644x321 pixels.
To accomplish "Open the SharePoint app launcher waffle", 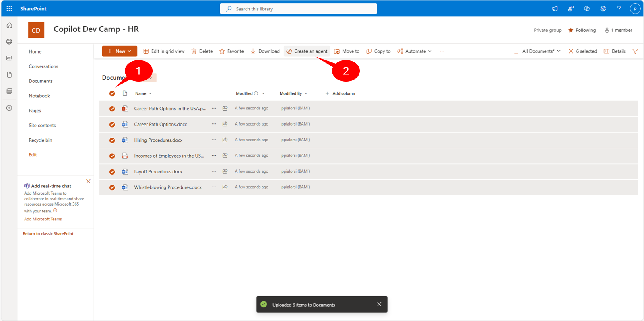I will 9,8.
